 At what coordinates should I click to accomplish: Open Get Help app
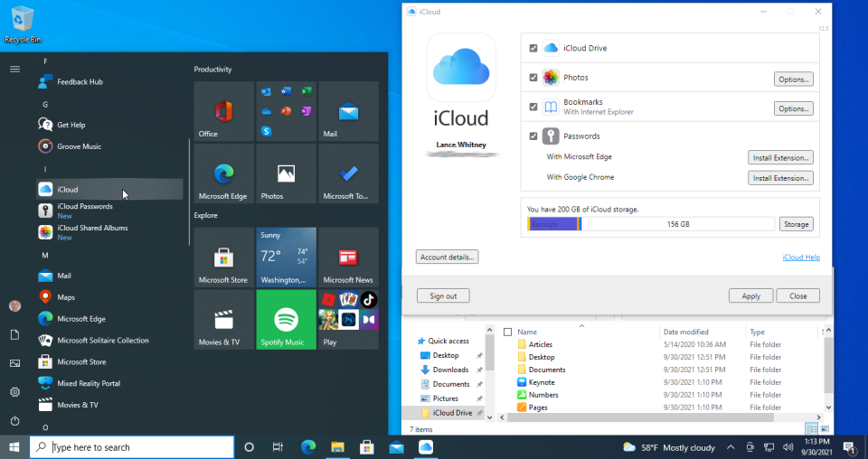point(109,125)
